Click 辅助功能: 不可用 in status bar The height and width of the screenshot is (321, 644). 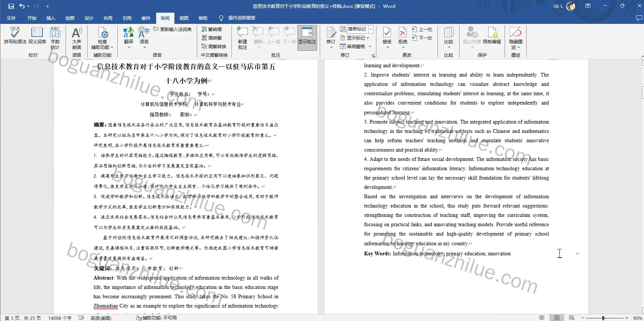click(x=156, y=318)
